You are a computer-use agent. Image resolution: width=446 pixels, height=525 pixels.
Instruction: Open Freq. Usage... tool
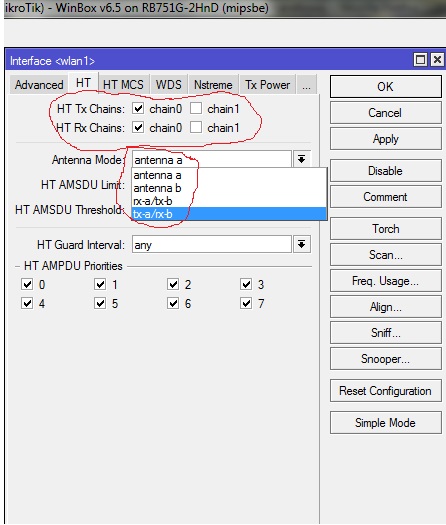[386, 281]
